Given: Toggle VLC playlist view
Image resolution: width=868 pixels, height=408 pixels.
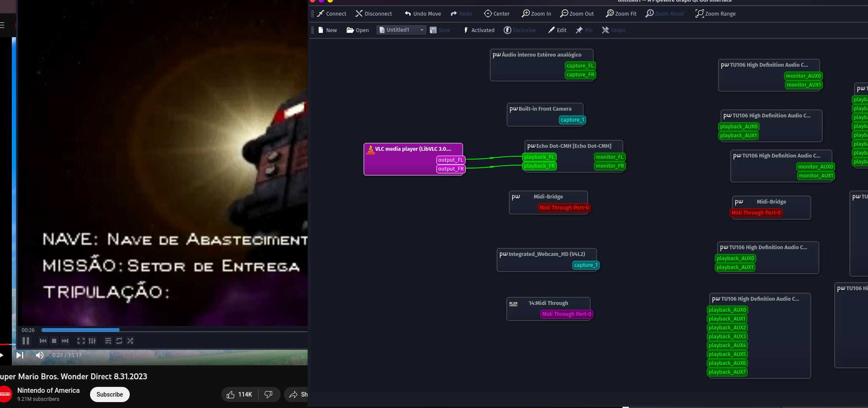Looking at the screenshot, I should coord(108,341).
